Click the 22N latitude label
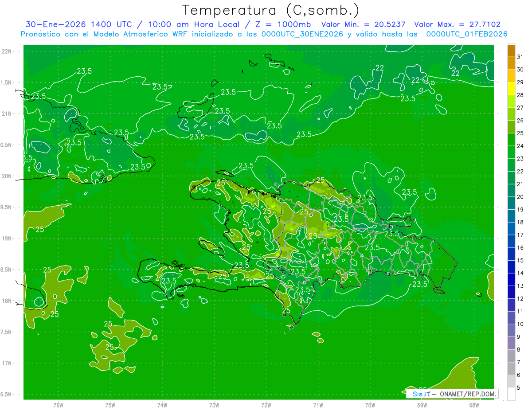532x411 pixels. 6,51
